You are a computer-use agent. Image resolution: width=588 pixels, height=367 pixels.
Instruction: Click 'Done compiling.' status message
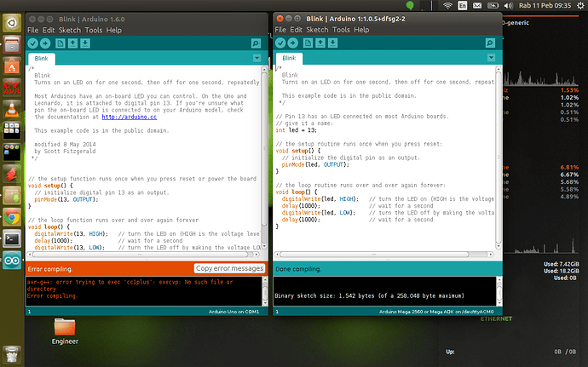(x=298, y=269)
